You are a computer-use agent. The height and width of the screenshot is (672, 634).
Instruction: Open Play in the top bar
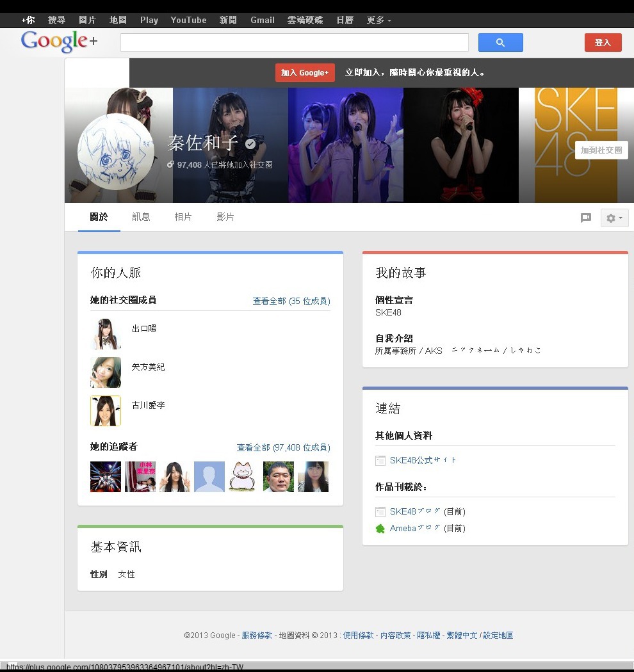click(149, 20)
